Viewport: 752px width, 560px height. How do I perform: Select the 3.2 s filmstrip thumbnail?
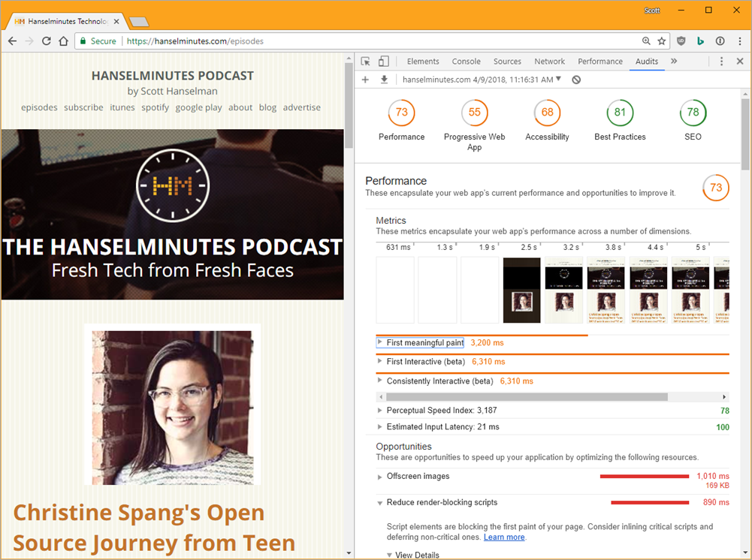564,290
